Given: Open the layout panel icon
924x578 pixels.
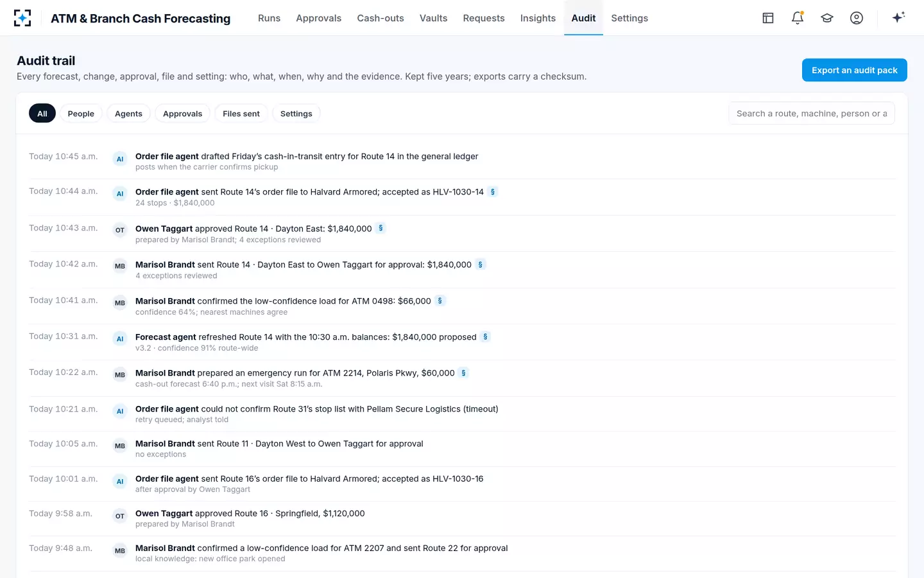Looking at the screenshot, I should pyautogui.click(x=768, y=18).
